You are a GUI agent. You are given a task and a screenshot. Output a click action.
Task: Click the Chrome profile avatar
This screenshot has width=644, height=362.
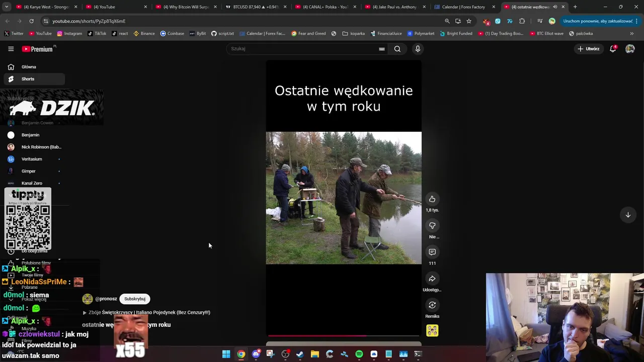tap(552, 21)
